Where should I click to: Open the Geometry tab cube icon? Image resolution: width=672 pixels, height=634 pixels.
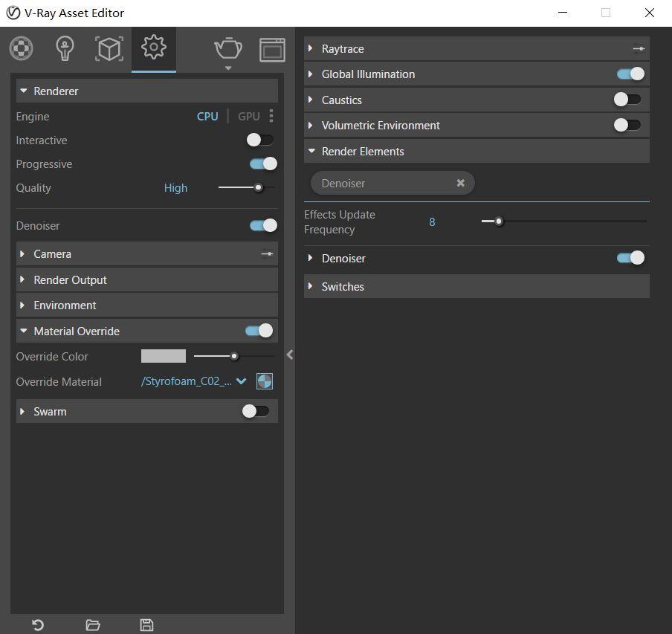click(109, 49)
